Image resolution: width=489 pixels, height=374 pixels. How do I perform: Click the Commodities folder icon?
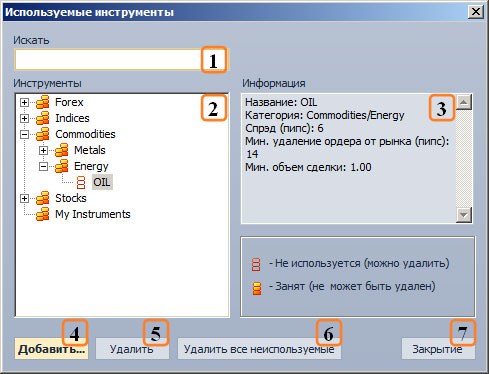(x=43, y=134)
